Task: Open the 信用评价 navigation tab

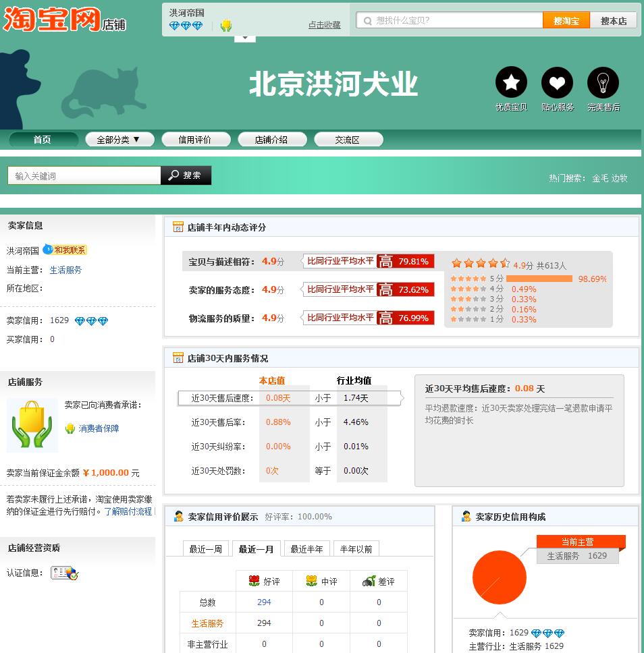Action: [x=196, y=140]
